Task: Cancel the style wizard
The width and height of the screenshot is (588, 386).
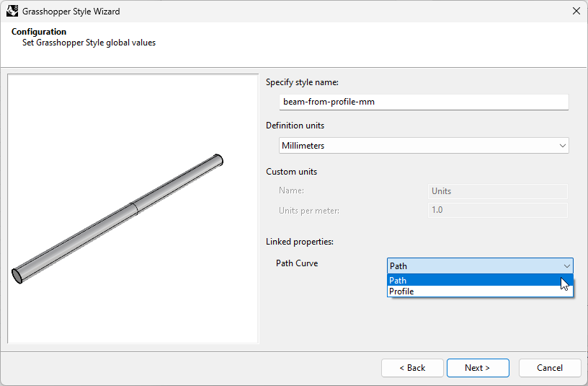Action: click(550, 368)
